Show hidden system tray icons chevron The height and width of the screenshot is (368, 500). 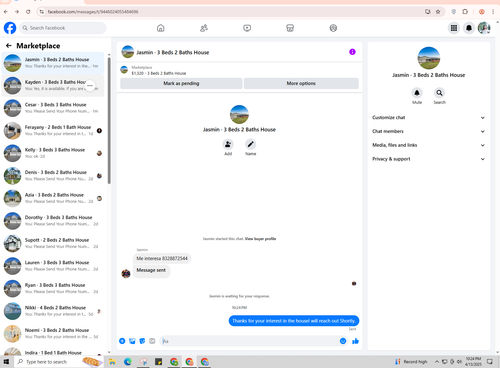(x=436, y=362)
